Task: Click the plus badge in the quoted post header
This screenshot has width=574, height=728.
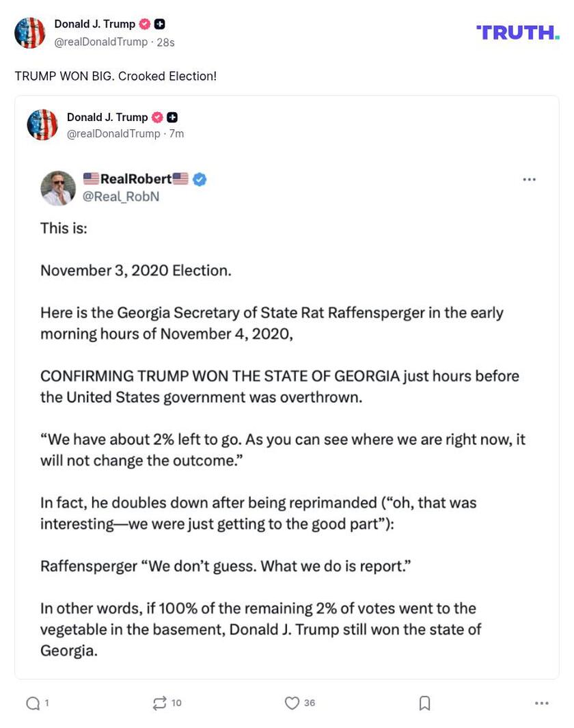Action: point(172,117)
